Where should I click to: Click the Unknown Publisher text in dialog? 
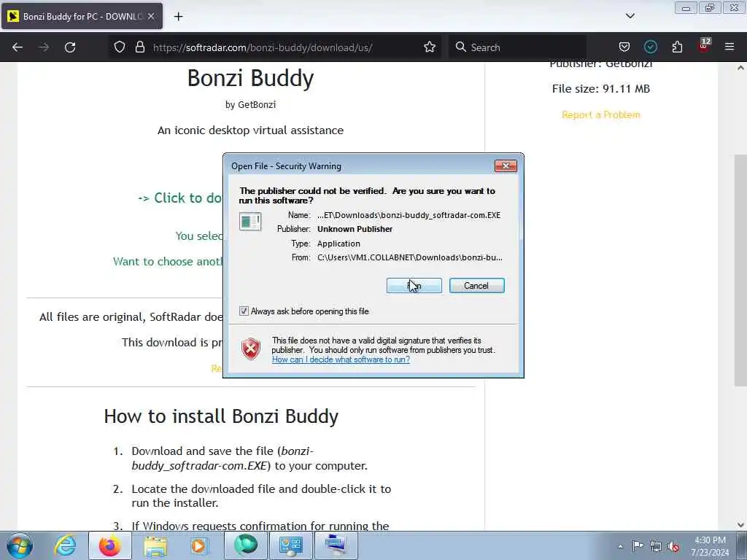[355, 229]
